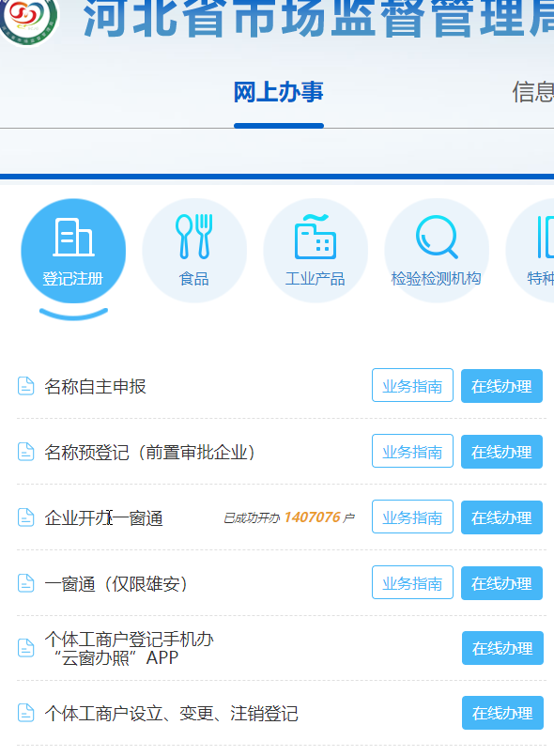Start 在线办理 for 个体工商户设立、变更、注销登记

(502, 713)
